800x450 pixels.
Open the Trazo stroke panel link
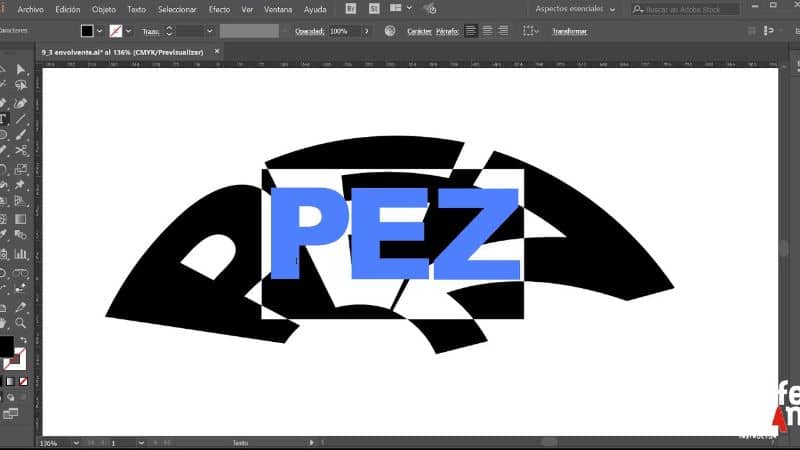(x=151, y=31)
